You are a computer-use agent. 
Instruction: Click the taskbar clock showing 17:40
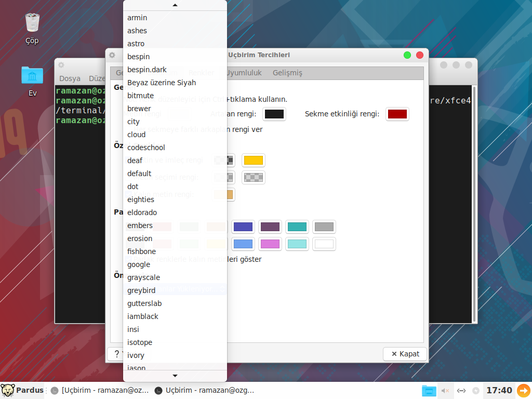click(499, 390)
